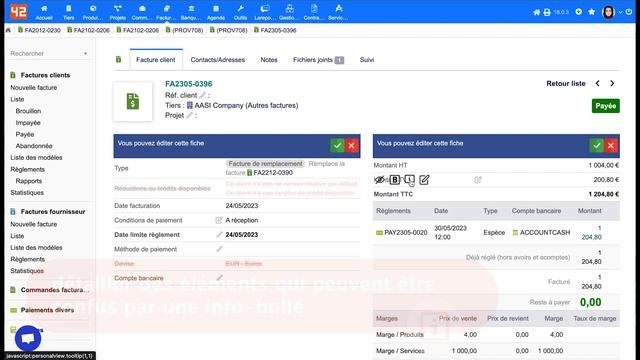Open the Commerce module icon
The height and width of the screenshot is (360, 640).
tap(142, 9)
